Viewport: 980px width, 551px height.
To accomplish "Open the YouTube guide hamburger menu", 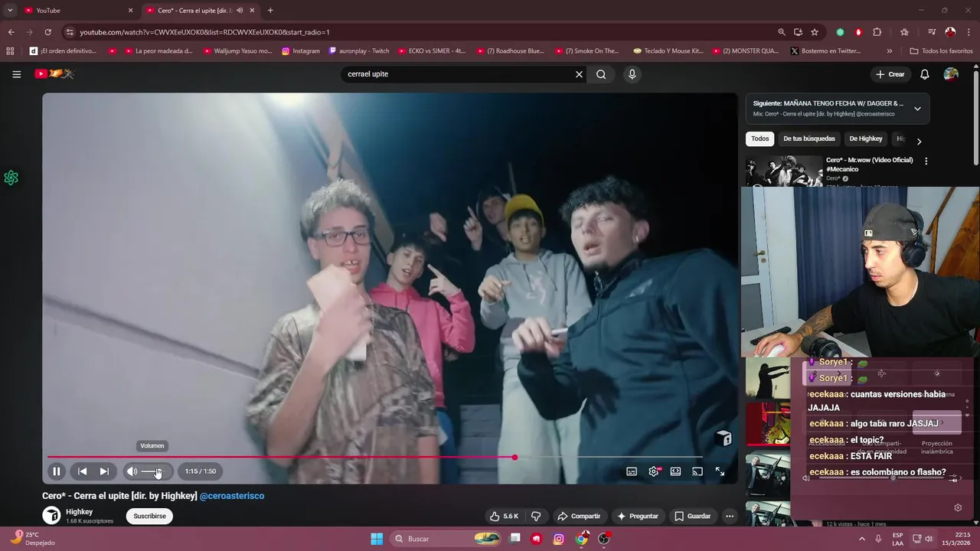I will pyautogui.click(x=16, y=74).
